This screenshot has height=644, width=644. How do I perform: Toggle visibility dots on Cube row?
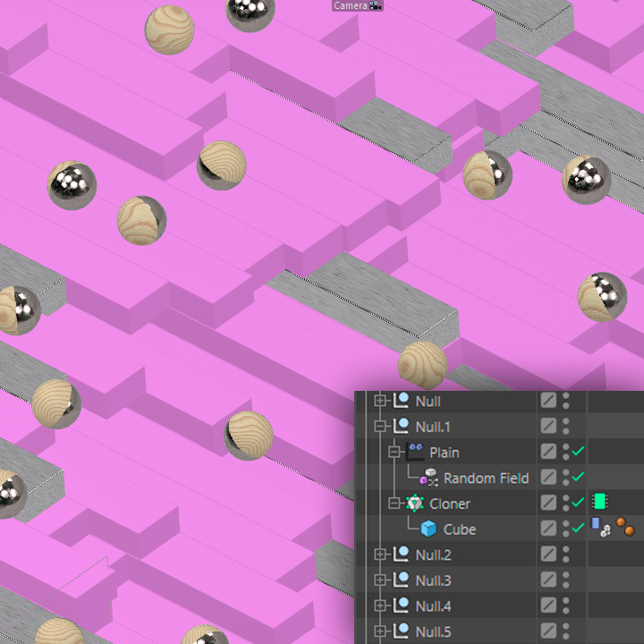[x=566, y=529]
